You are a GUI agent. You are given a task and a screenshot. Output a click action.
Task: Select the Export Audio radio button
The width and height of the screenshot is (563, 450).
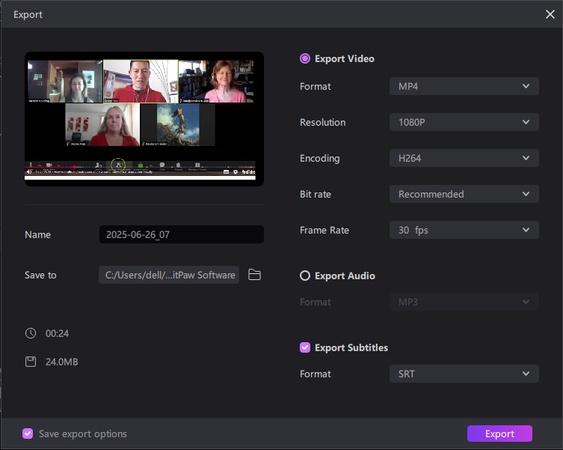point(305,276)
